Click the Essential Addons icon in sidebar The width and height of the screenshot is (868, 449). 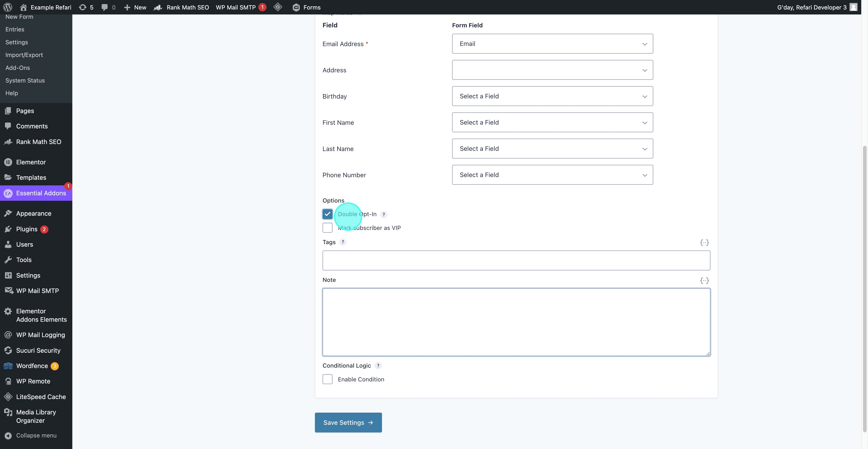[x=8, y=193]
